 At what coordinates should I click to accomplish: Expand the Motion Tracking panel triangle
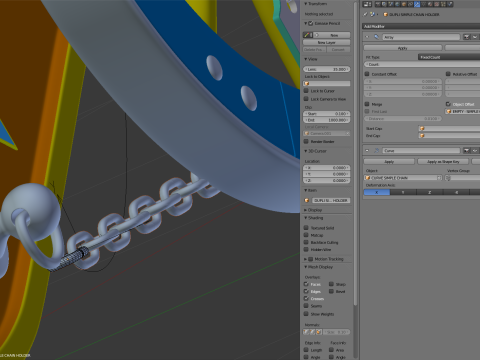coord(305,259)
